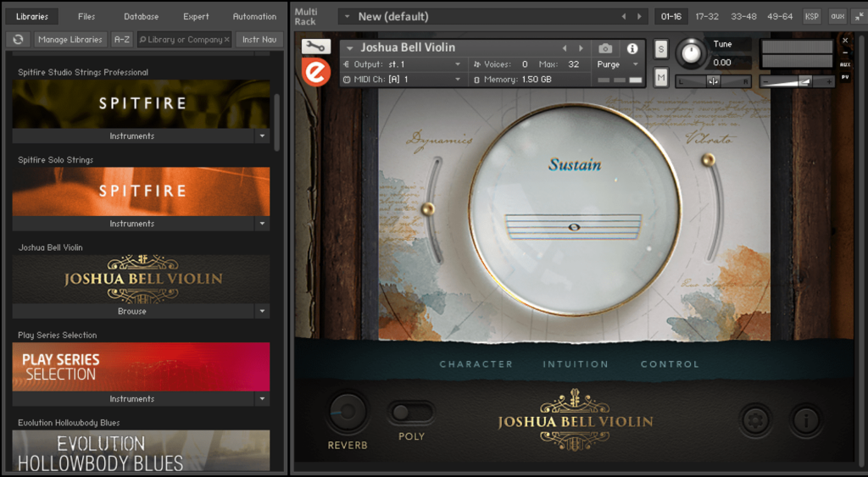868x477 pixels.
Task: Click the Tune knob
Action: point(691,53)
